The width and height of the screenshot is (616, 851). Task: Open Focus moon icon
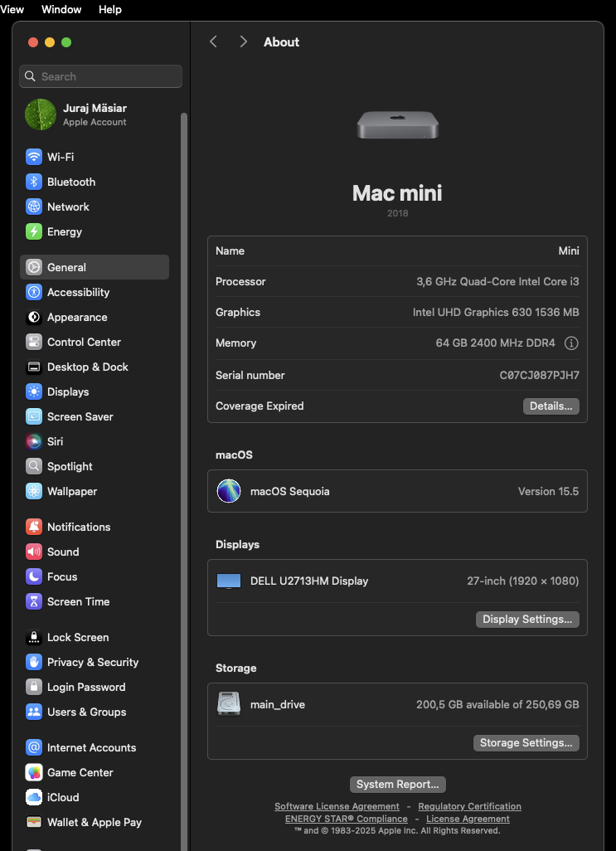pyautogui.click(x=34, y=577)
